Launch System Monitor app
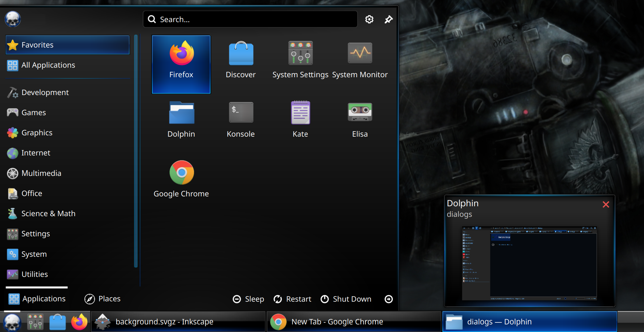Screen dimensions: 644x332 [360, 64]
